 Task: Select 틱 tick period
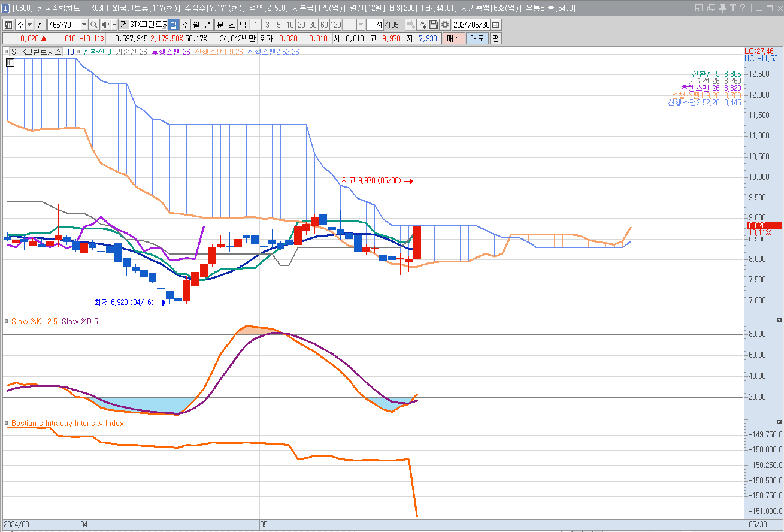[x=243, y=25]
